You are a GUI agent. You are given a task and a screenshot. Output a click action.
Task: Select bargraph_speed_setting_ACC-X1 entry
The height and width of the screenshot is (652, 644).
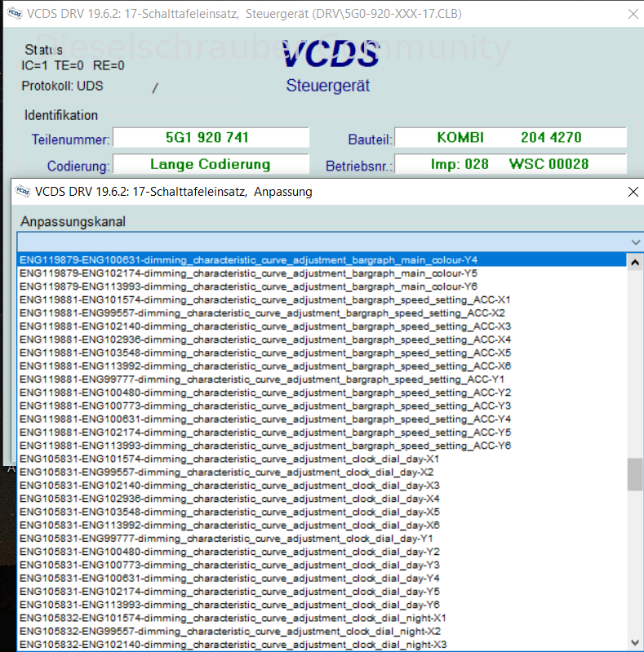pyautogui.click(x=322, y=300)
